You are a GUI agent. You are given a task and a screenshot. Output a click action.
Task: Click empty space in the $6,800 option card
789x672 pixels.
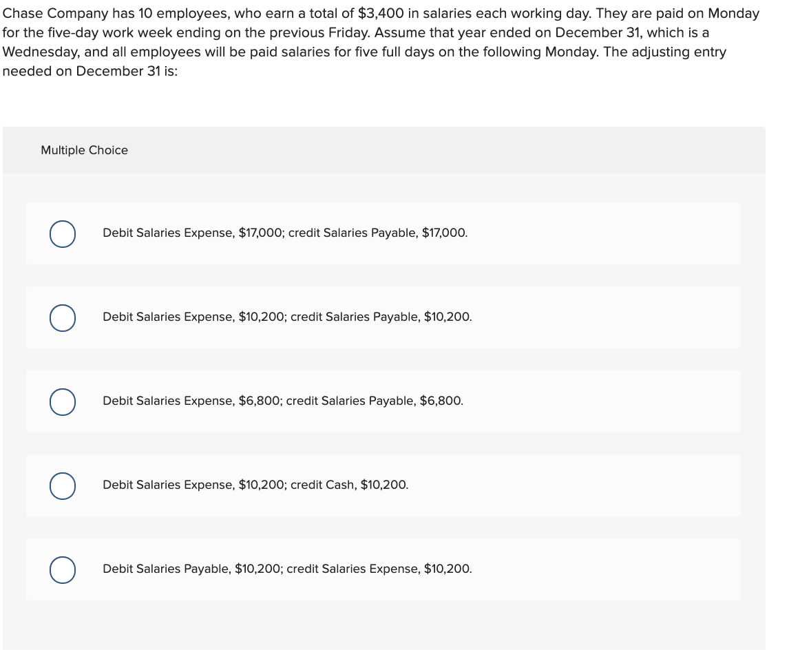tap(604, 401)
